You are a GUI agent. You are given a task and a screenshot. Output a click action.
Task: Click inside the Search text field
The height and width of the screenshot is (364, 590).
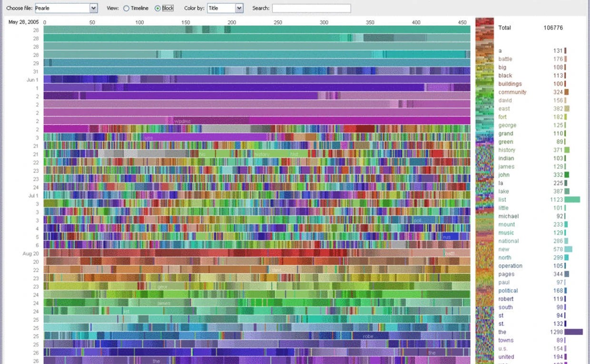point(311,9)
